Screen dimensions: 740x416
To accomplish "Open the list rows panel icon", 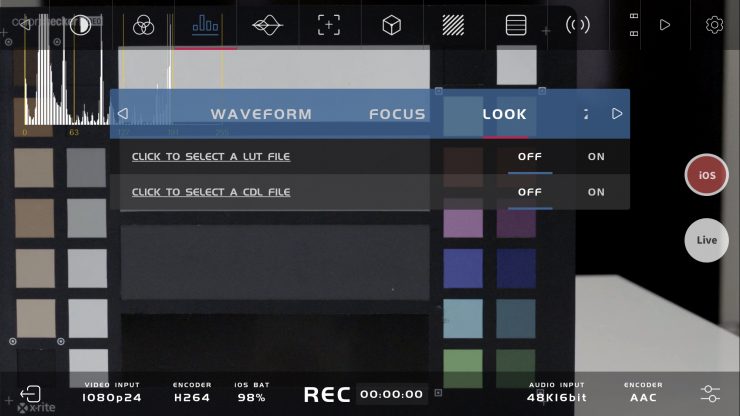I will (516, 25).
